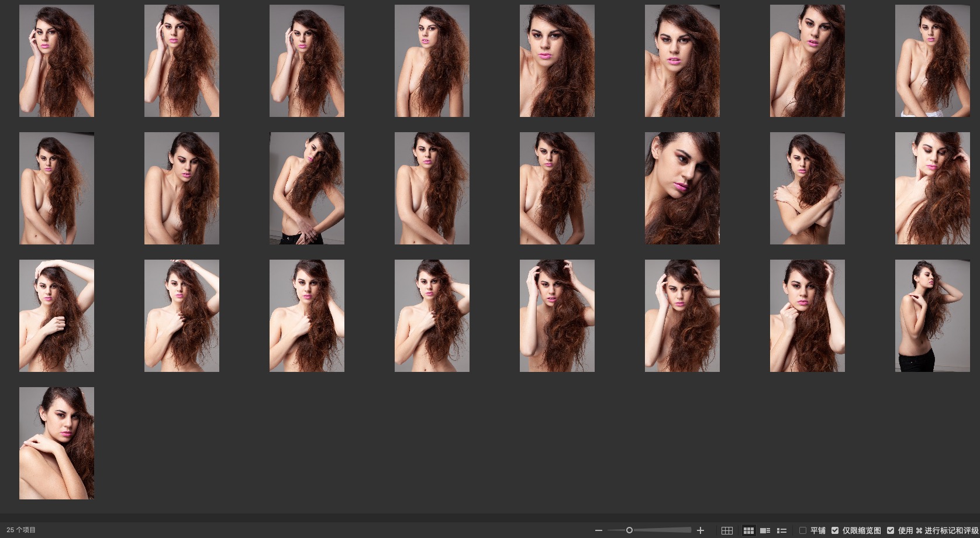Select the tilted close-up face thumbnail

[682, 188]
